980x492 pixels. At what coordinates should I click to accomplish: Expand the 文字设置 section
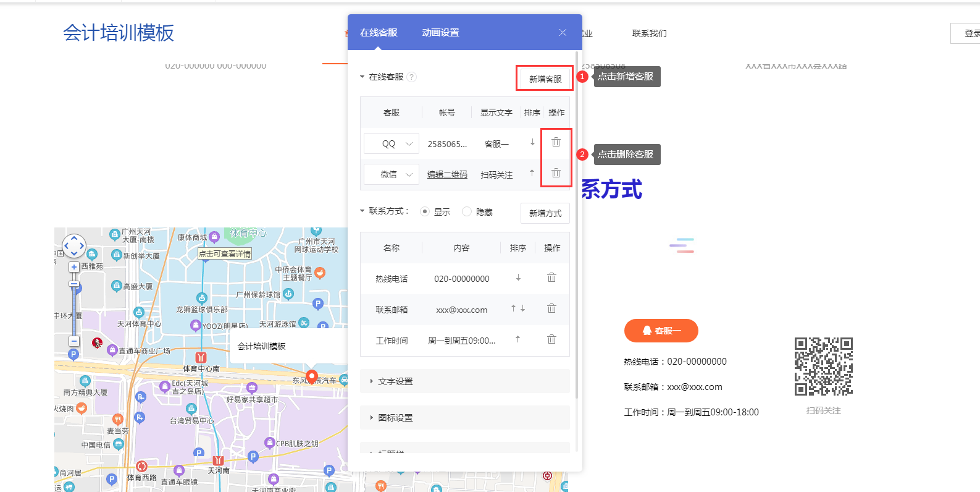[465, 381]
